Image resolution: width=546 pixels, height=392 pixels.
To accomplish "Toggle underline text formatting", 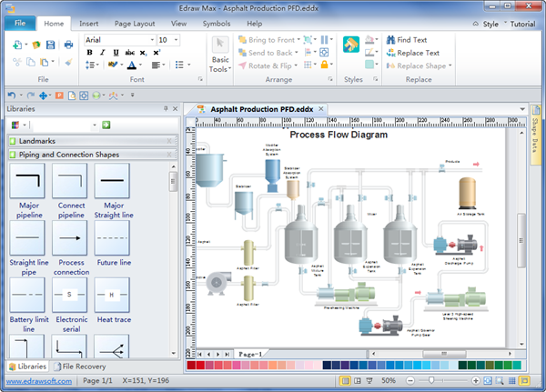I will tap(114, 53).
